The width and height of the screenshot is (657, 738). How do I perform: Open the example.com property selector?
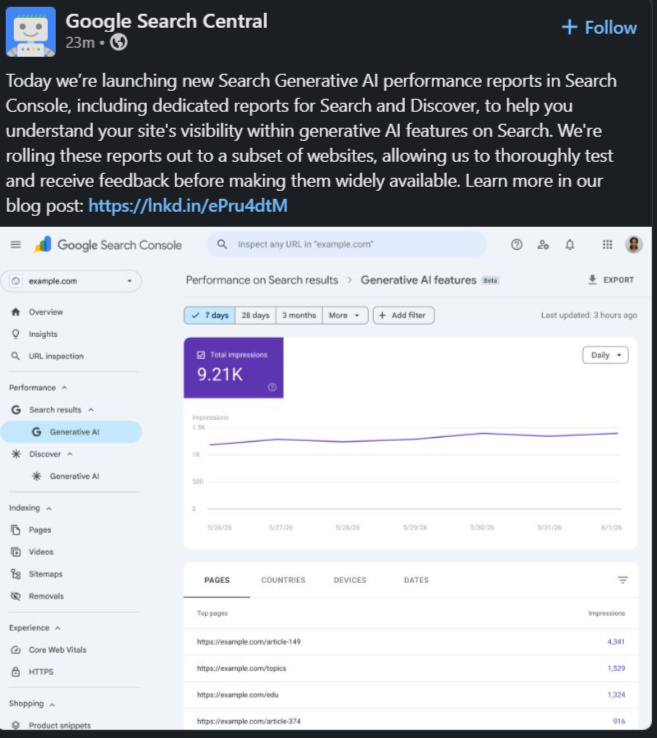pyautogui.click(x=72, y=281)
